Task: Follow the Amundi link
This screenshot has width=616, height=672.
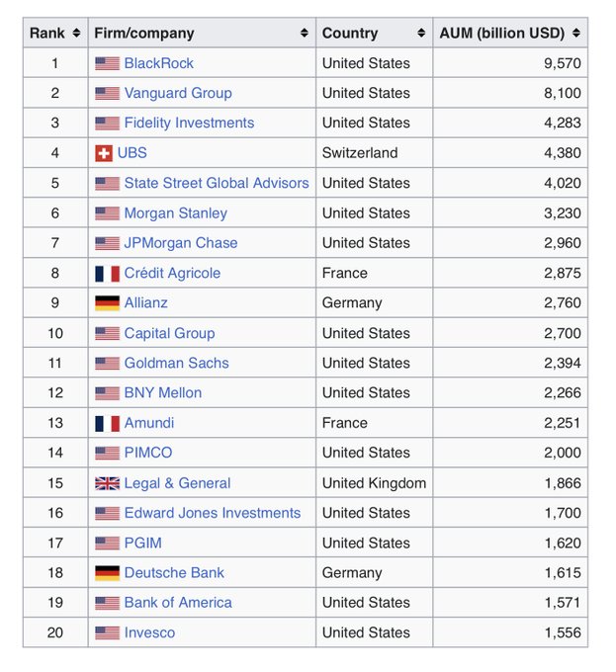Action: point(149,423)
